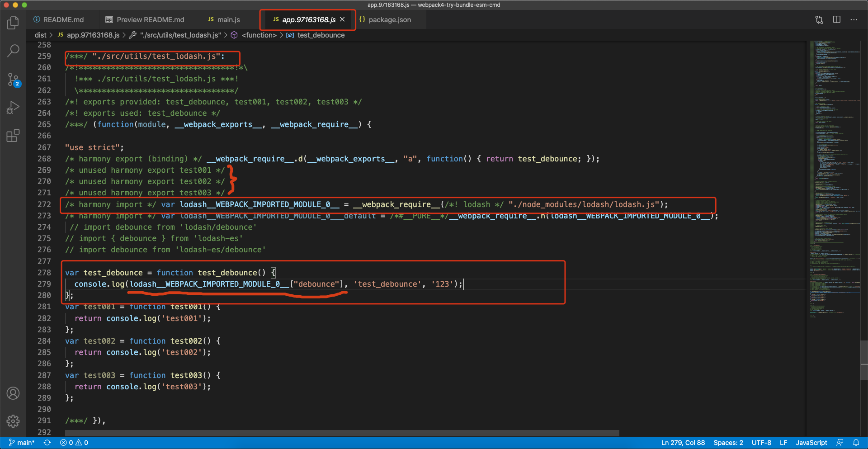Image resolution: width=868 pixels, height=449 pixels.
Task: Change the JavaScript language mode
Action: pos(811,443)
